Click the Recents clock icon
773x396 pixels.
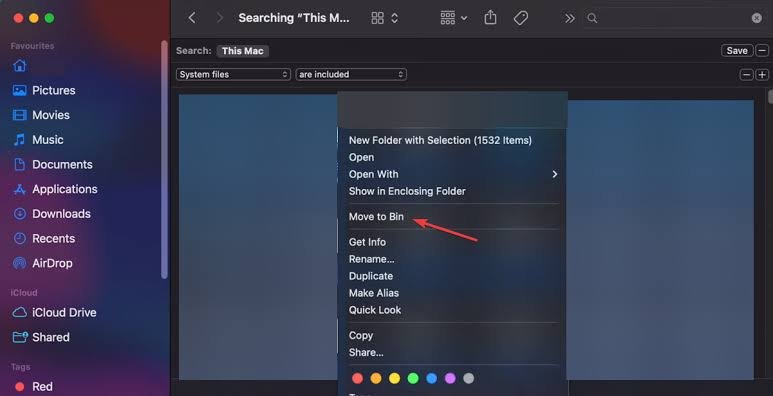coord(20,238)
